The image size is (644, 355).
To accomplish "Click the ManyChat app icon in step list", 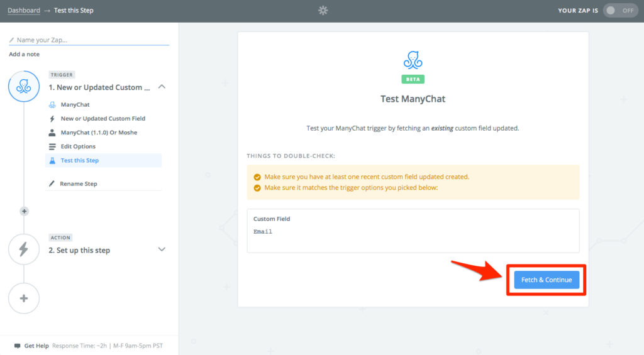I will click(x=52, y=105).
